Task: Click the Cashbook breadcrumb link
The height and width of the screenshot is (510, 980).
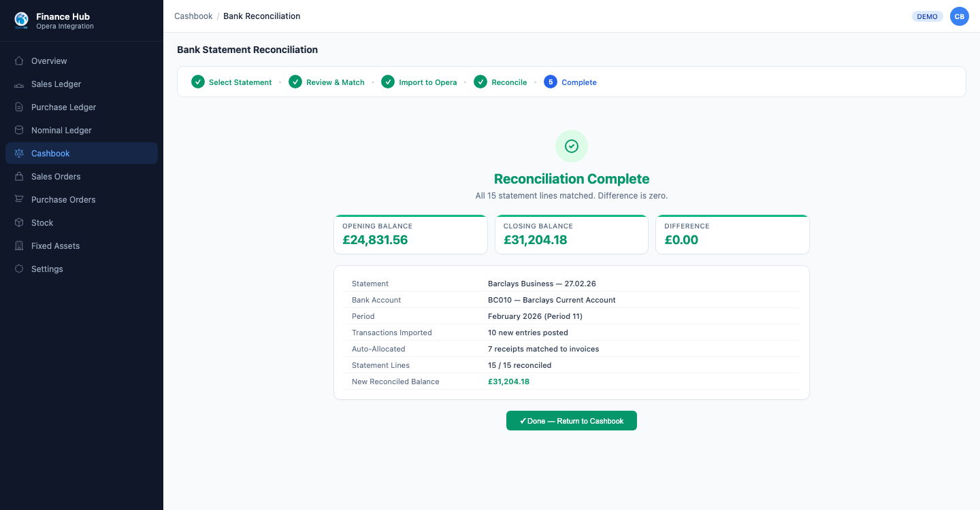Action: click(x=193, y=16)
